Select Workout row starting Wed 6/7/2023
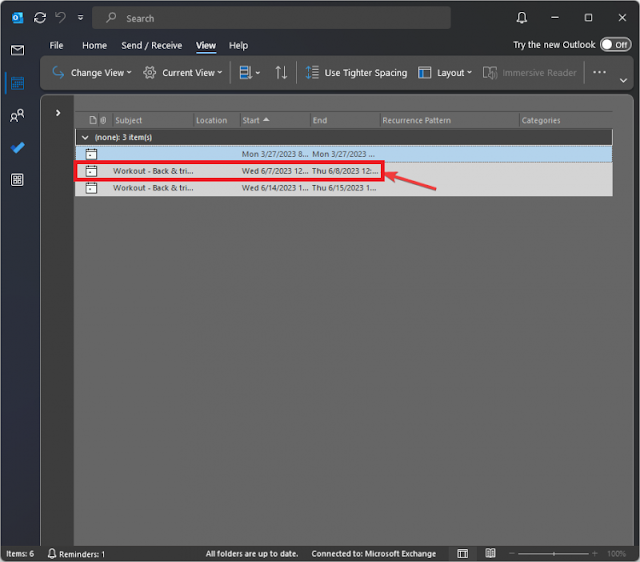 344,171
